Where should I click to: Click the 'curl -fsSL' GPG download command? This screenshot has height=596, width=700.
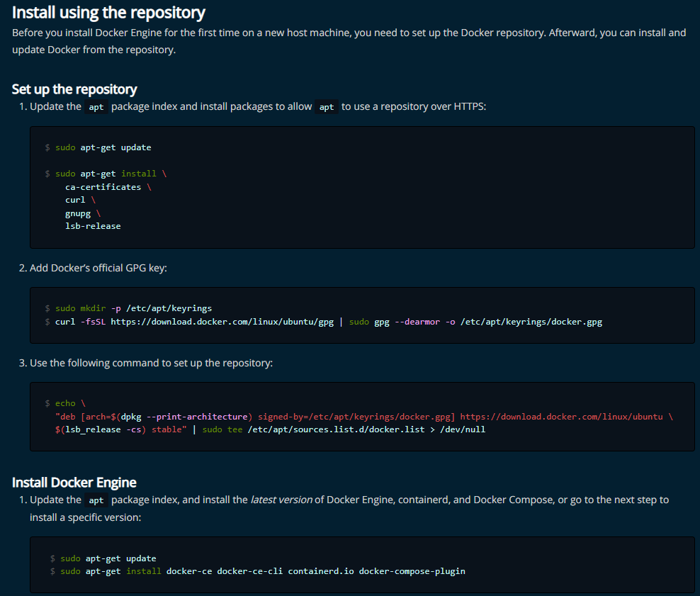point(324,322)
